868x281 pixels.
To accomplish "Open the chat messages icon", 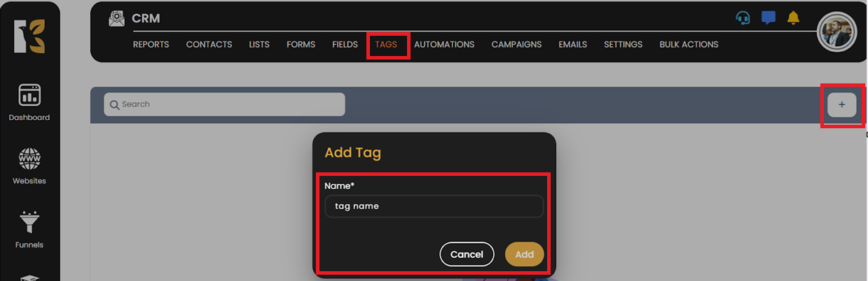I will pos(769,18).
